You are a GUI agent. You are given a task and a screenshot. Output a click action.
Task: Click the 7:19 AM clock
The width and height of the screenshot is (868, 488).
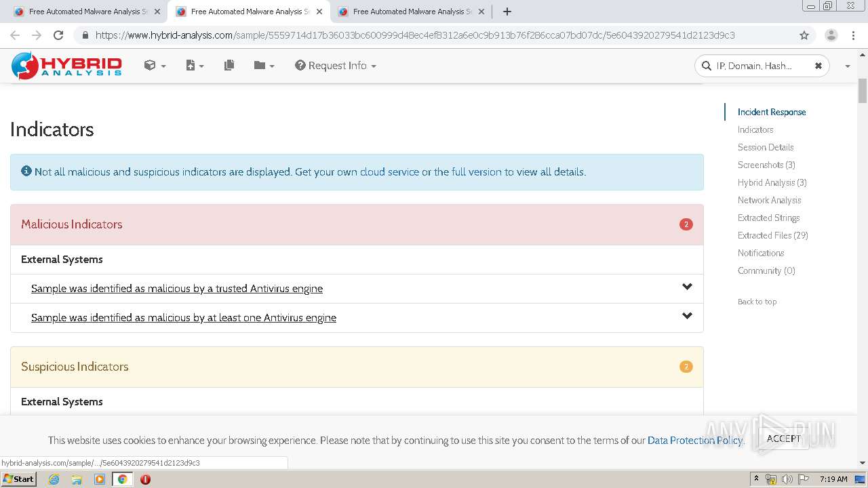[833, 479]
